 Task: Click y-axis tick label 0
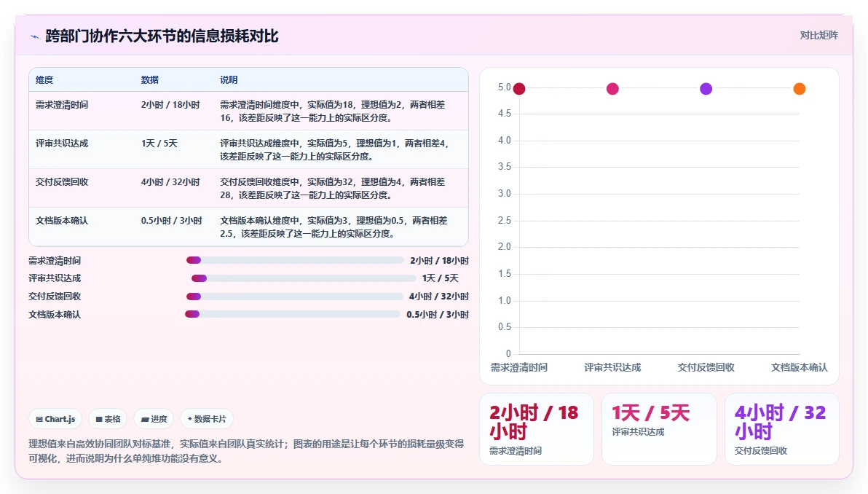(x=508, y=353)
